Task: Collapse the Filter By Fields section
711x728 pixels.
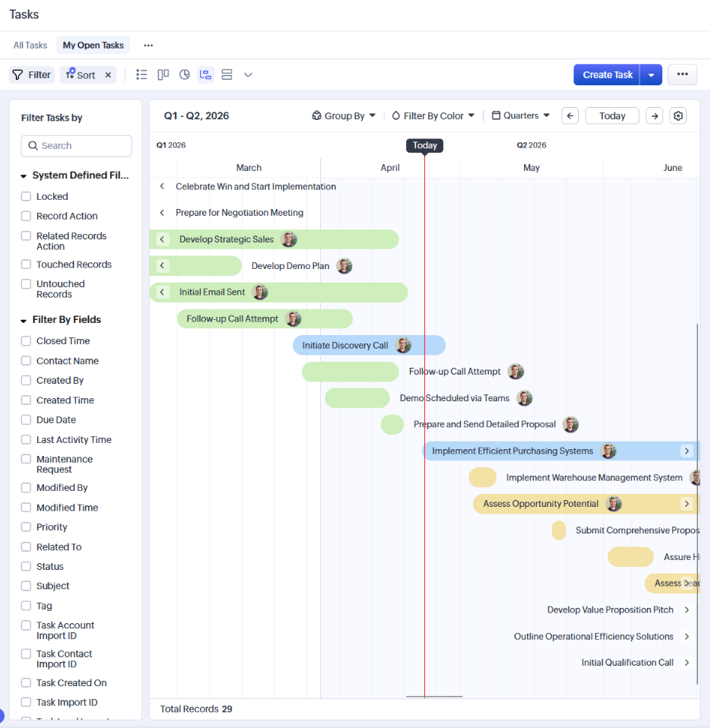Action: click(24, 321)
